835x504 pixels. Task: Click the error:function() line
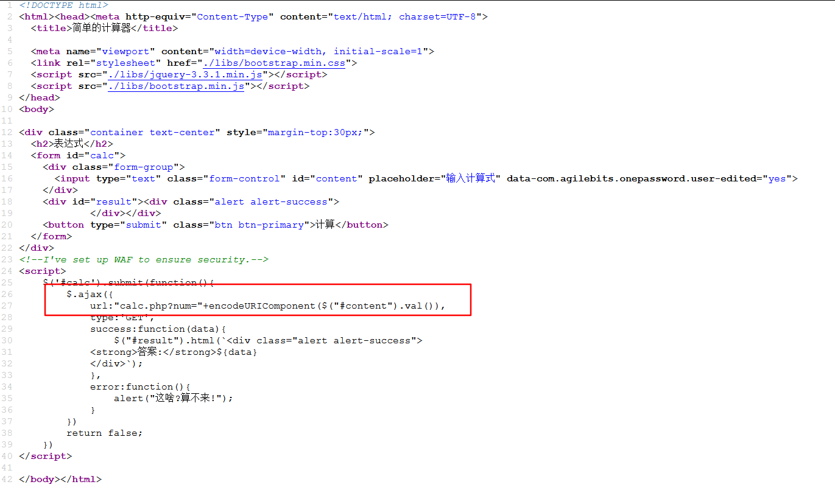[x=141, y=387]
